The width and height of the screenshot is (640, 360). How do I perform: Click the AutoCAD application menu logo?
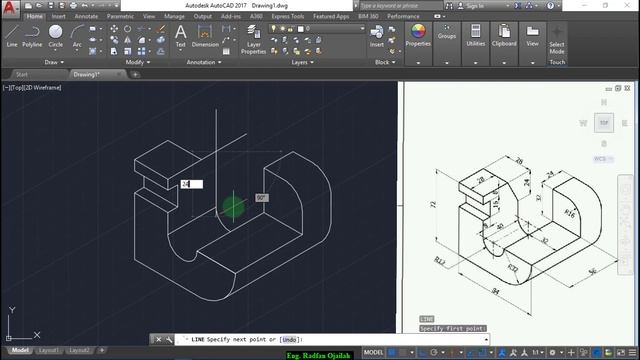tap(10, 9)
